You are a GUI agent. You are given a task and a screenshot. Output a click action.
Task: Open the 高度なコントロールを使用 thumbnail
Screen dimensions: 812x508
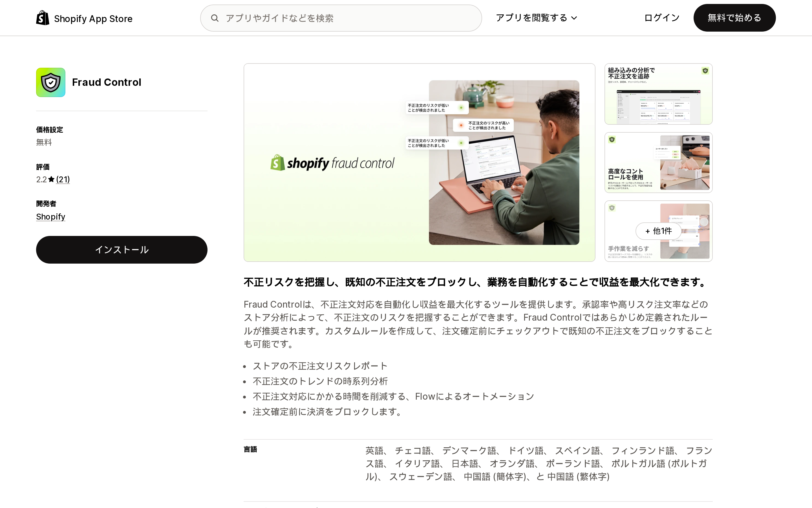click(x=658, y=163)
